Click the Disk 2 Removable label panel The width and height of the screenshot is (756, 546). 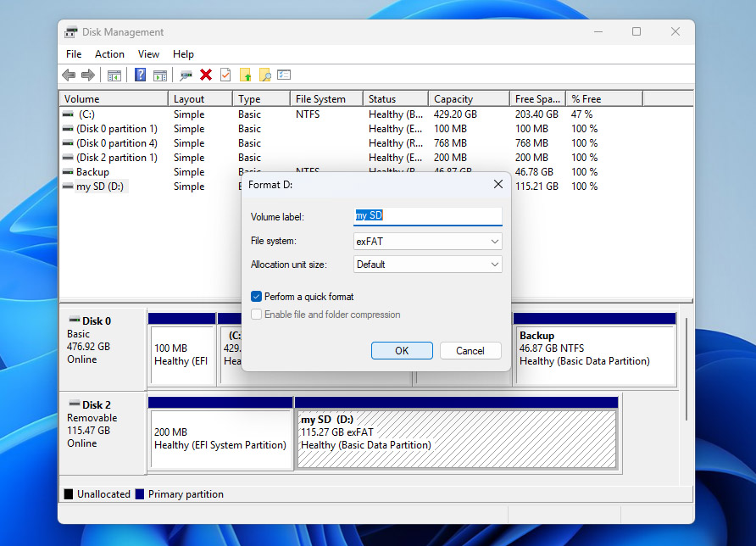103,433
